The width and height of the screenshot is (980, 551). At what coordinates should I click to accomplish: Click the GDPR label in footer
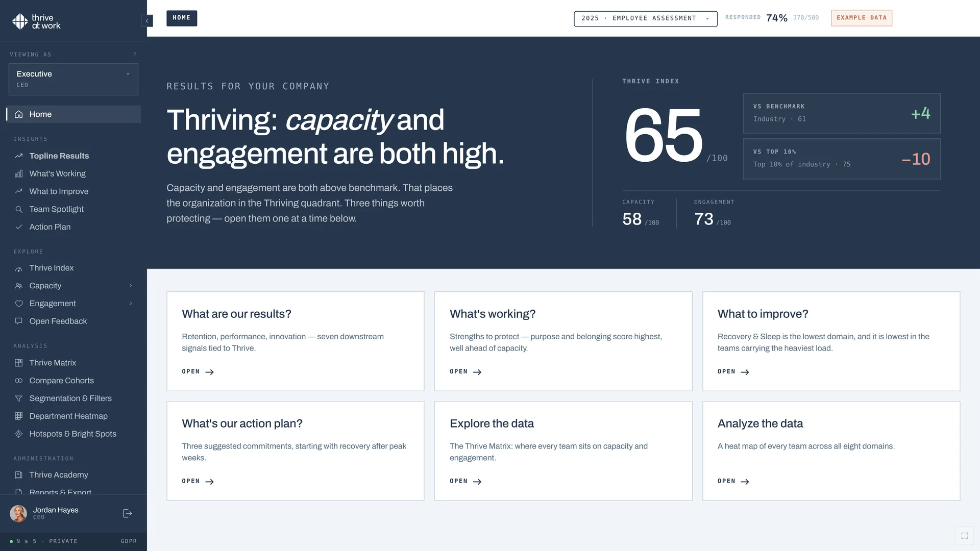(129, 541)
